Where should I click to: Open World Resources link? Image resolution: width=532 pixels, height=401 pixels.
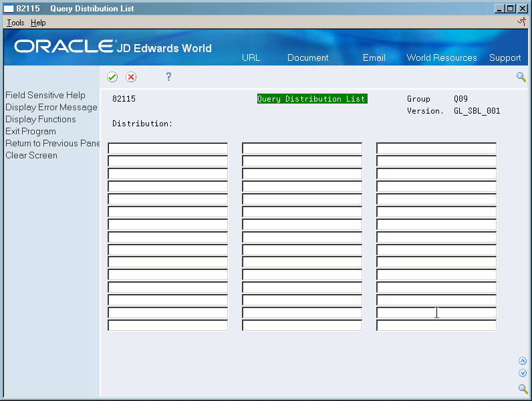point(442,57)
